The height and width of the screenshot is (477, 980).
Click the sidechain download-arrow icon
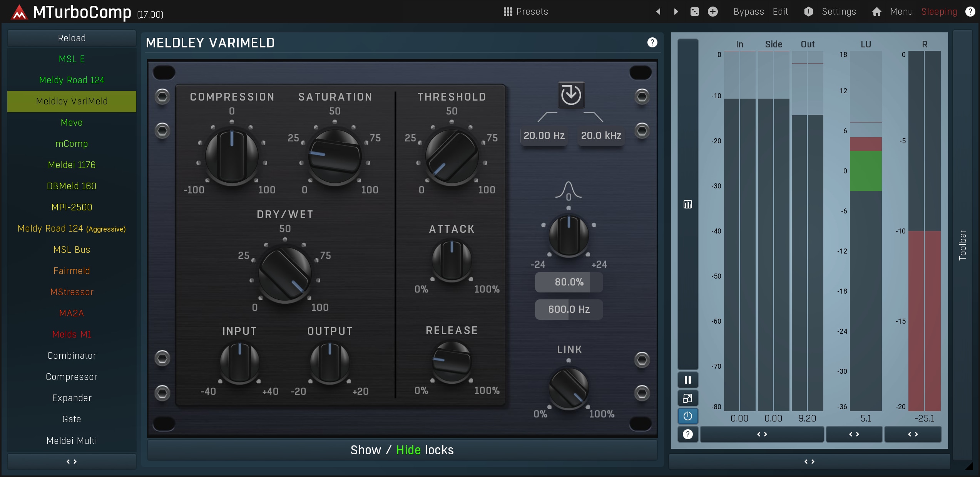pos(571,95)
